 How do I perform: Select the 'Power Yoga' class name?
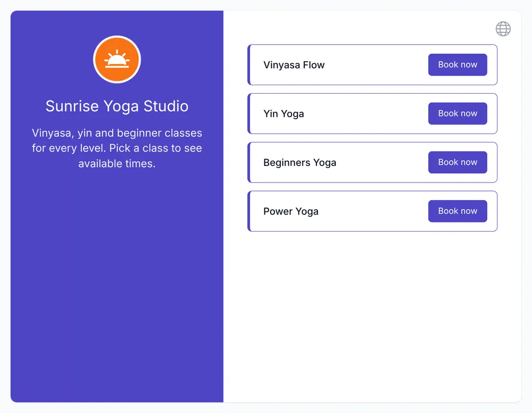click(291, 211)
